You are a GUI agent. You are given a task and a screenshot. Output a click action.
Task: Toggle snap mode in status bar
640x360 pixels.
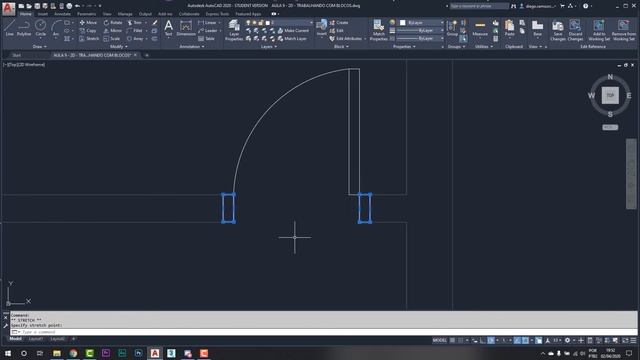pyautogui.click(x=460, y=340)
